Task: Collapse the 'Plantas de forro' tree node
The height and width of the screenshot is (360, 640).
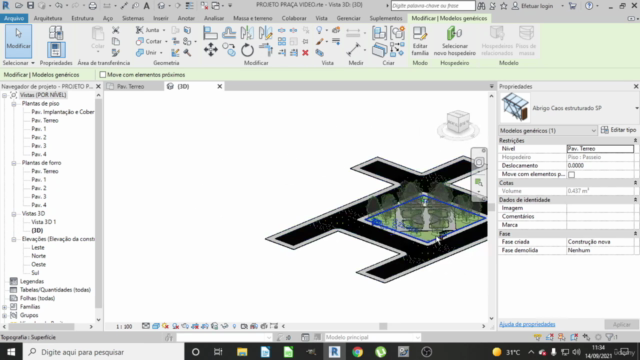Action: [14, 163]
